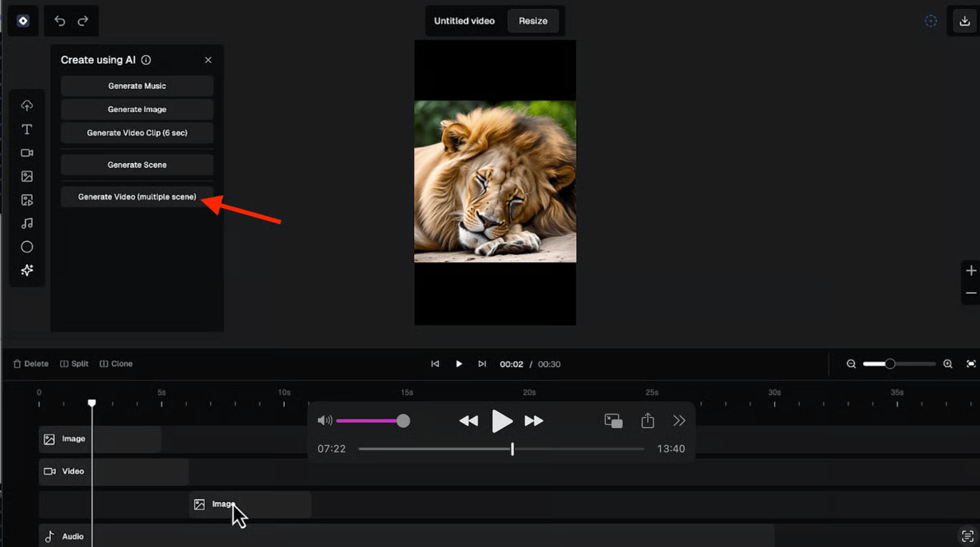
Task: Click Generate Video (multiple scene) button
Action: pyautogui.click(x=137, y=197)
